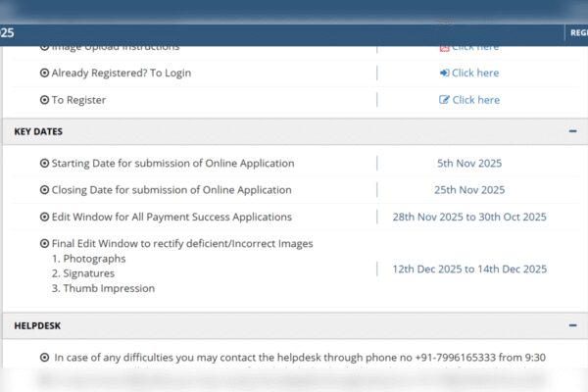Image resolution: width=588 pixels, height=392 pixels.
Task: Collapse the KEY DATES section
Action: pyautogui.click(x=572, y=131)
